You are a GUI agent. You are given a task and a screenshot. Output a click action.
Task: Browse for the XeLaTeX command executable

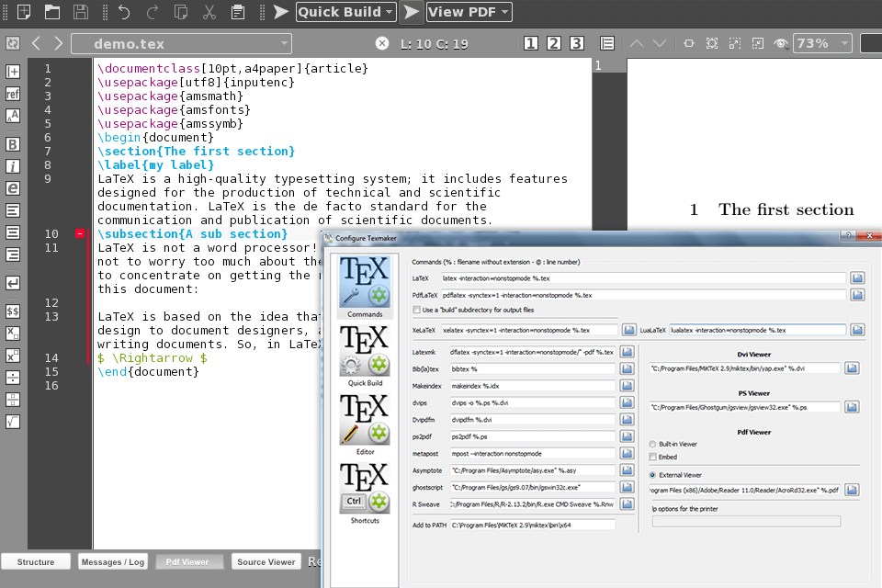click(628, 330)
